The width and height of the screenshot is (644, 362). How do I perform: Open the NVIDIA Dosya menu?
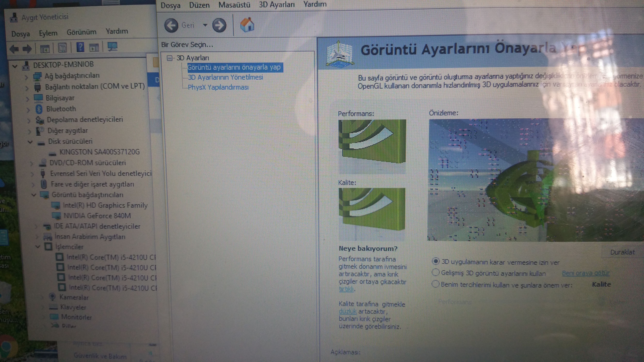tap(170, 5)
